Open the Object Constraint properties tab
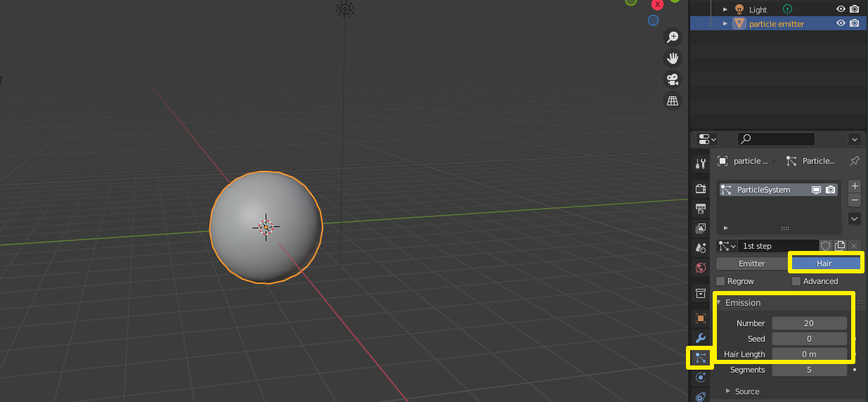Screen dimensions: 868x402 click(700, 396)
